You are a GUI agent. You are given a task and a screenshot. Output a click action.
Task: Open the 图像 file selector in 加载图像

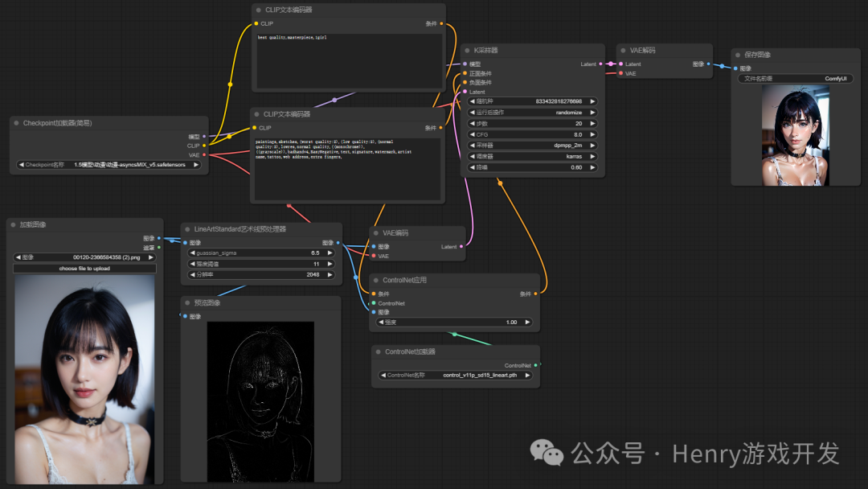coord(84,257)
